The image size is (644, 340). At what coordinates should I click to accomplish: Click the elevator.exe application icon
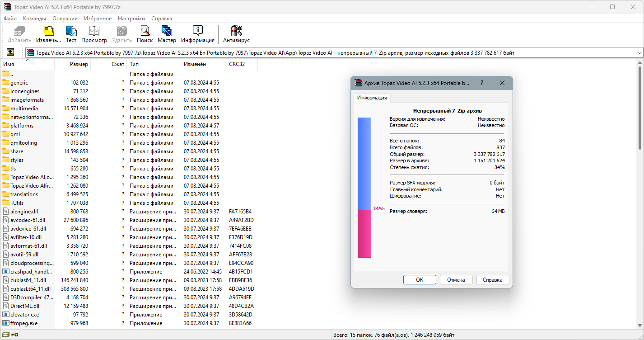pos(6,314)
